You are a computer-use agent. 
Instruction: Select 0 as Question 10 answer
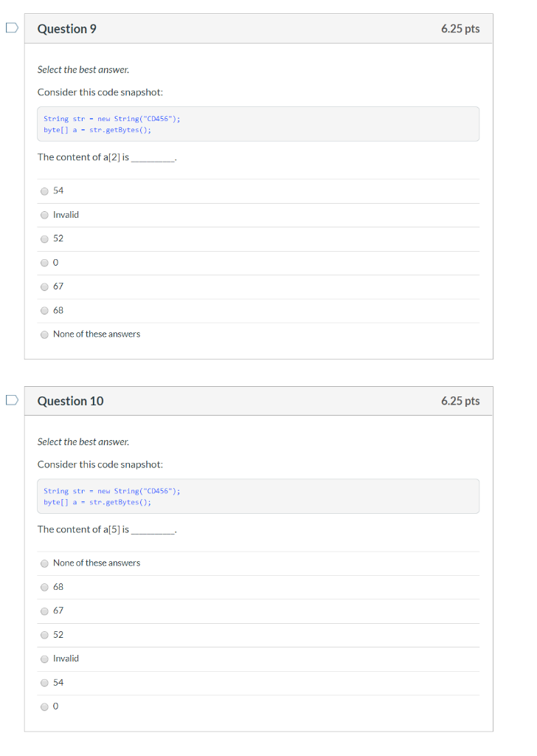click(44, 707)
